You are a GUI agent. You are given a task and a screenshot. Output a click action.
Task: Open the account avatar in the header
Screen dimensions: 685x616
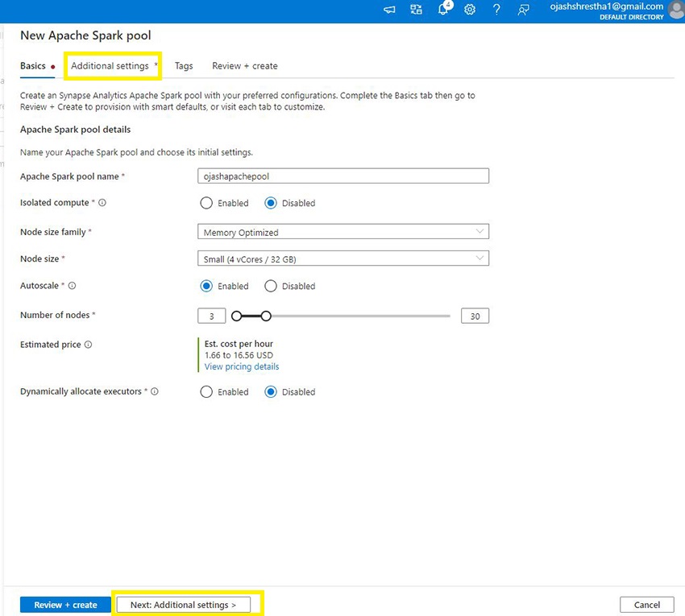point(677,10)
